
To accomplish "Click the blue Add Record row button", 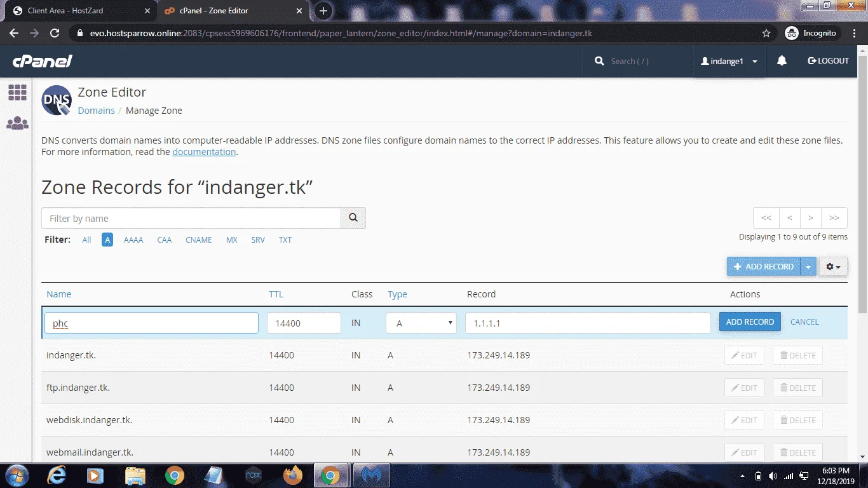I will pos(750,322).
